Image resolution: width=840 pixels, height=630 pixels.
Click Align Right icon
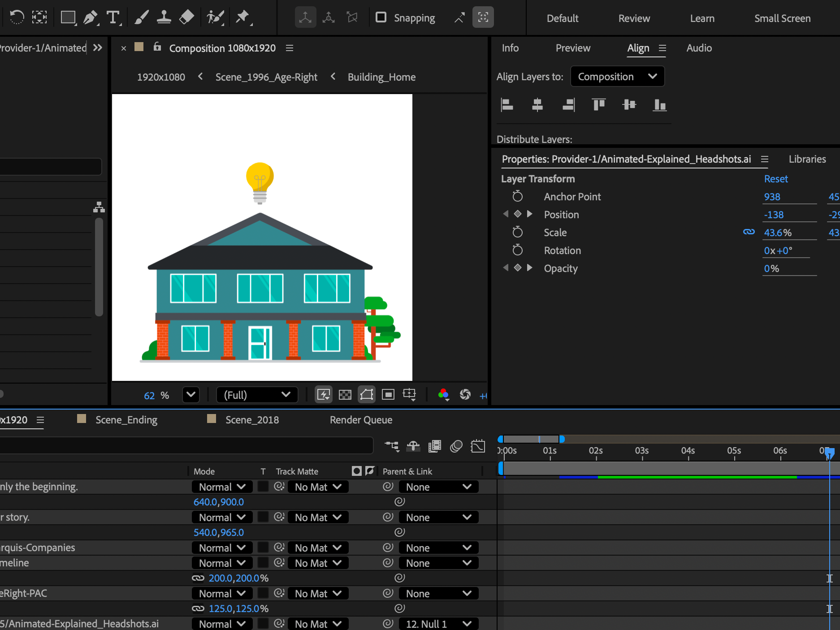(x=568, y=104)
